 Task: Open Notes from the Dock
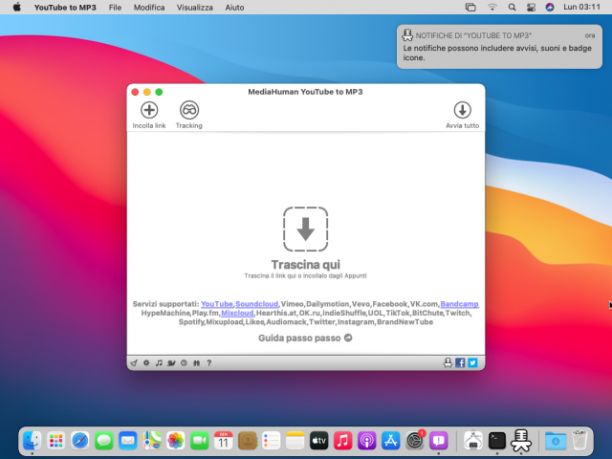click(x=295, y=441)
